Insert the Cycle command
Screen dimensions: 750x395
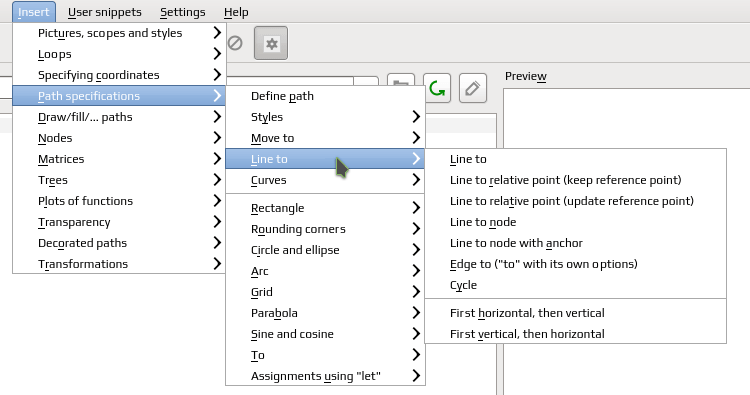tap(575, 285)
